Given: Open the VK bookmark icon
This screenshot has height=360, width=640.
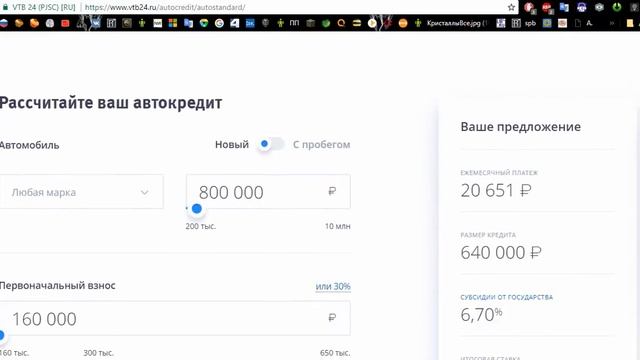Looking at the screenshot, I should tap(96, 23).
